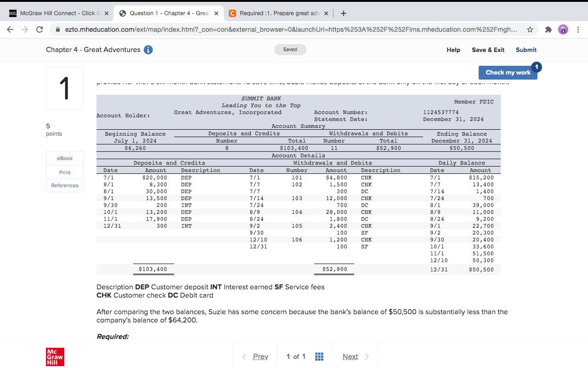Open the question grid navigator icon

coord(319,356)
